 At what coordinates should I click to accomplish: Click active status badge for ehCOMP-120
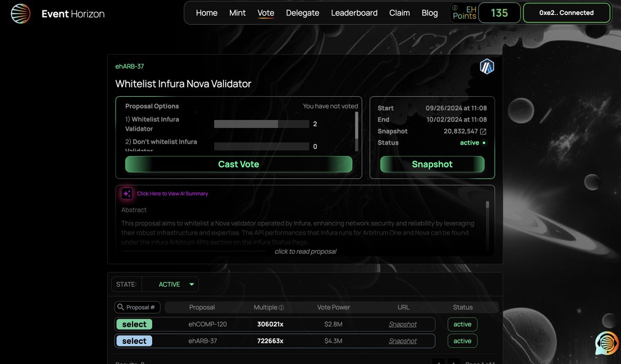[x=462, y=324]
